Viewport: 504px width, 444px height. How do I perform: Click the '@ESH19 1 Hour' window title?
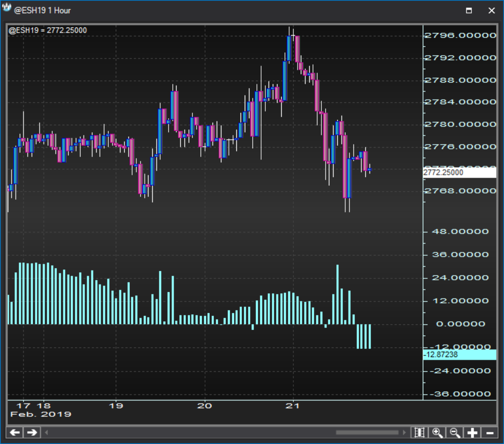pos(42,11)
